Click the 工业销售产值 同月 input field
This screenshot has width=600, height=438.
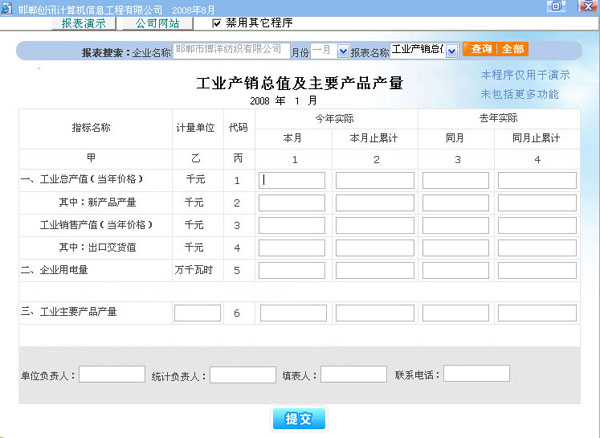[455, 225]
